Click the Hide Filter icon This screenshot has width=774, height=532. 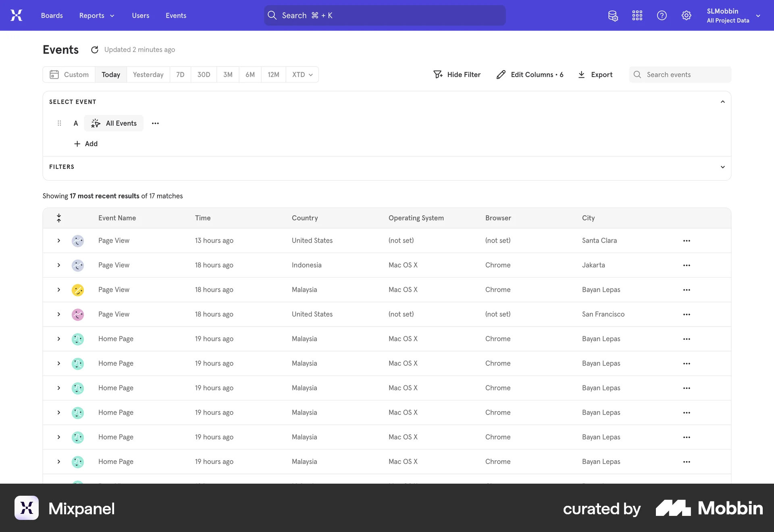(438, 75)
